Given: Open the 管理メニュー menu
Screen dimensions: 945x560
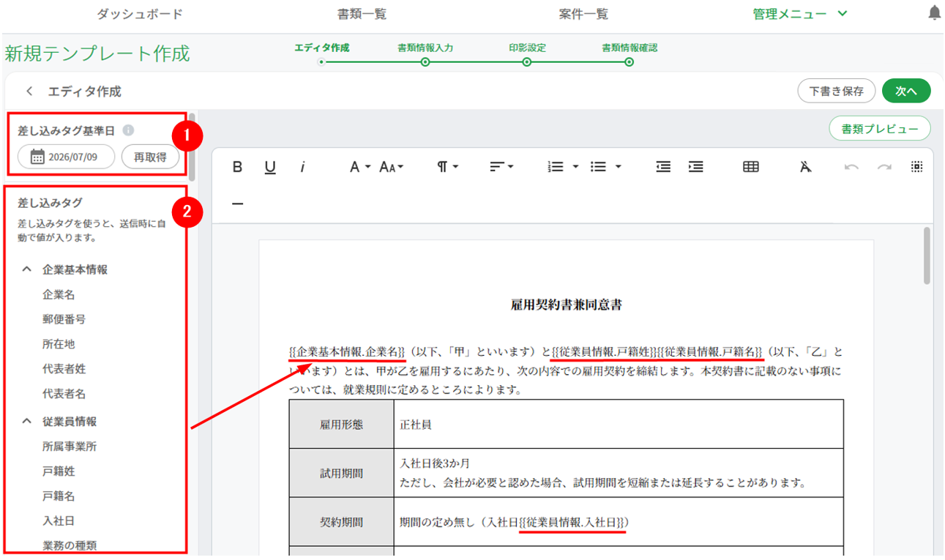Looking at the screenshot, I should [x=800, y=14].
